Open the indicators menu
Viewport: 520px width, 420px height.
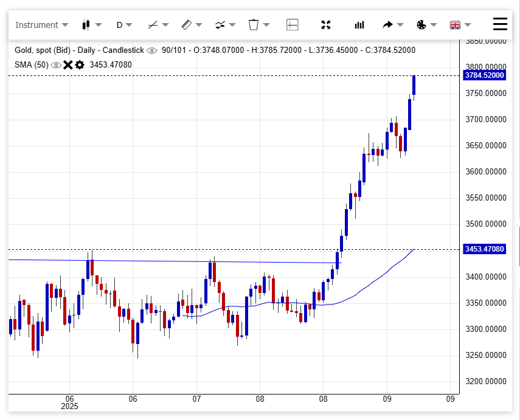(x=225, y=25)
